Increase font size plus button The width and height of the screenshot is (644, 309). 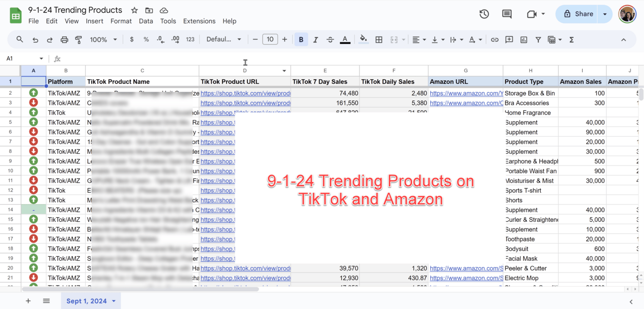285,39
